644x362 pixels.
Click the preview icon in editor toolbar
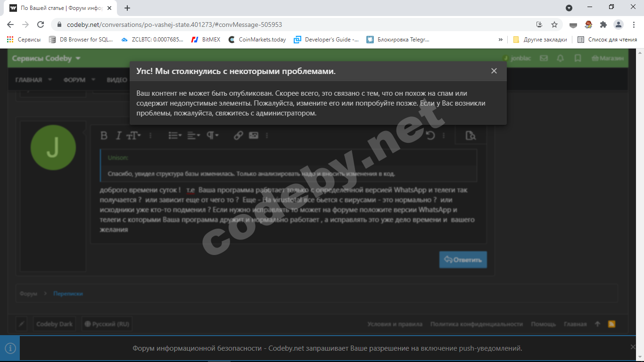click(x=470, y=136)
